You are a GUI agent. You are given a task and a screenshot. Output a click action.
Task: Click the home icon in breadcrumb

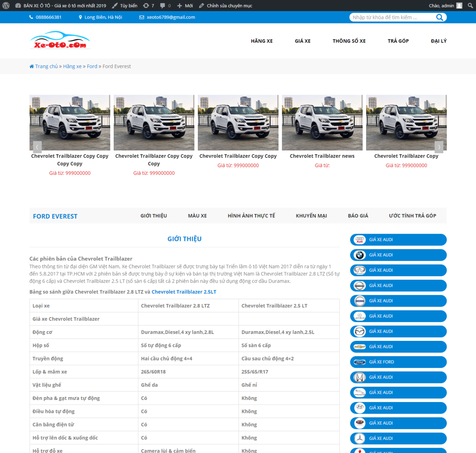coord(32,66)
